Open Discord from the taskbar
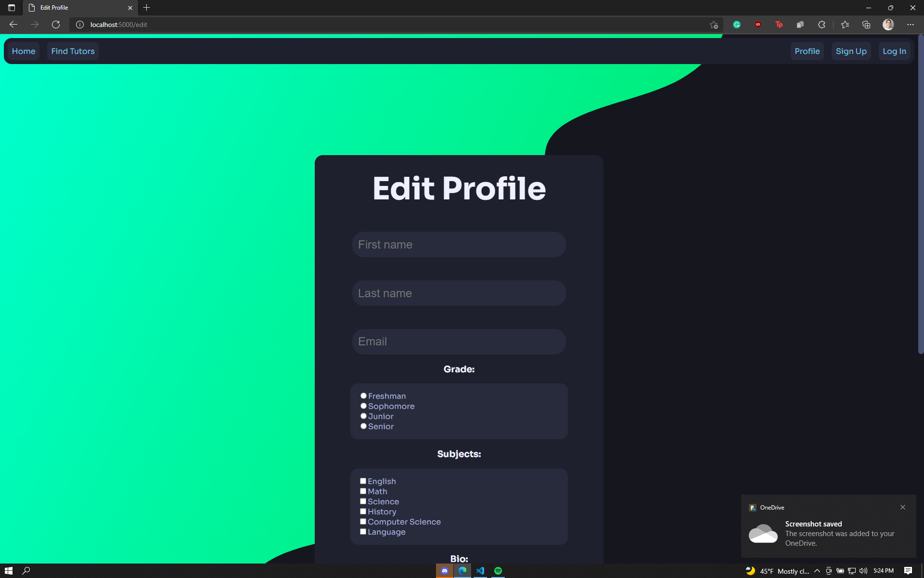This screenshot has height=578, width=924. [x=445, y=571]
